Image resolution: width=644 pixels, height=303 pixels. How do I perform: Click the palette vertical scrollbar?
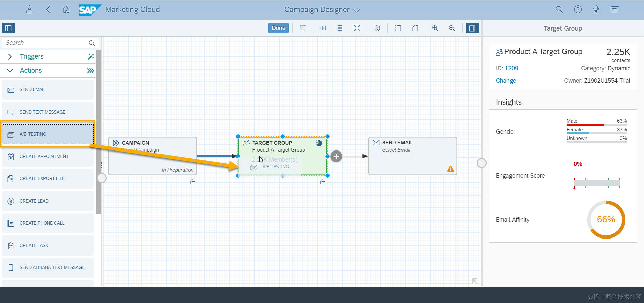pyautogui.click(x=98, y=132)
